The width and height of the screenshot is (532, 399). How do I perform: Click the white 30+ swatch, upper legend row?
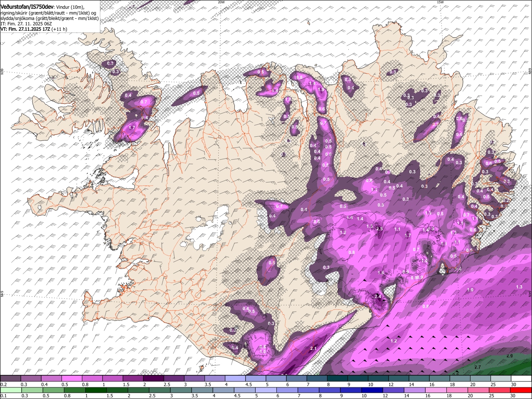(522, 379)
